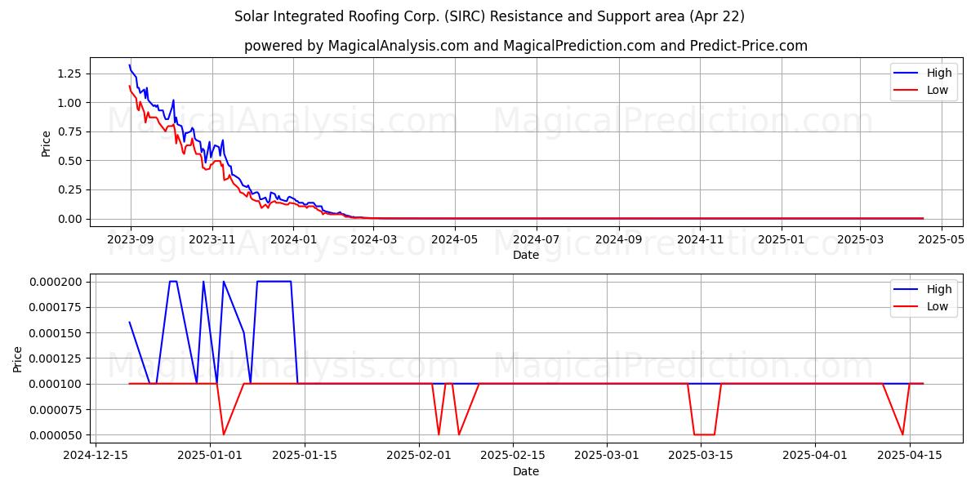Click the 2025-04-01 date tick label
980x490 pixels.
815,456
